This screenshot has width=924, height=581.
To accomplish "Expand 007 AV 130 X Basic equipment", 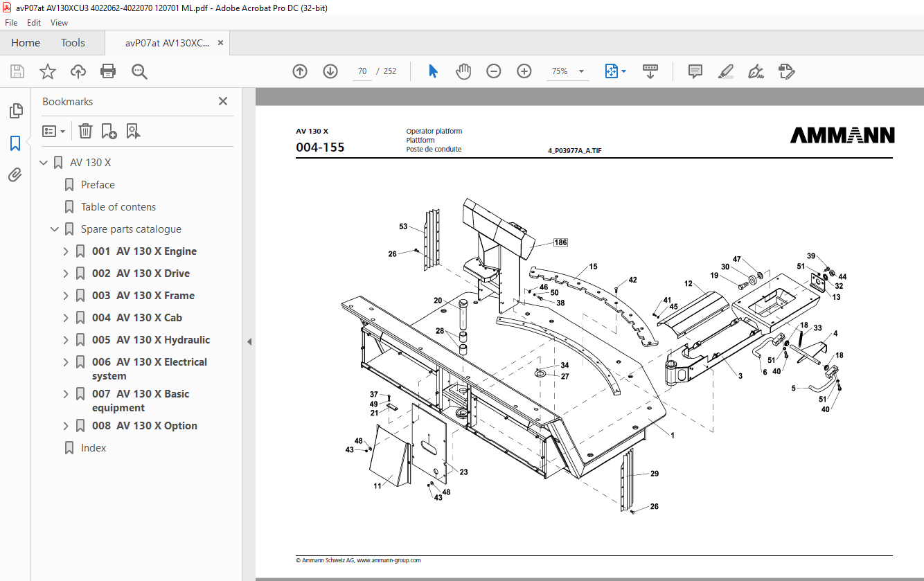I will [x=66, y=394].
